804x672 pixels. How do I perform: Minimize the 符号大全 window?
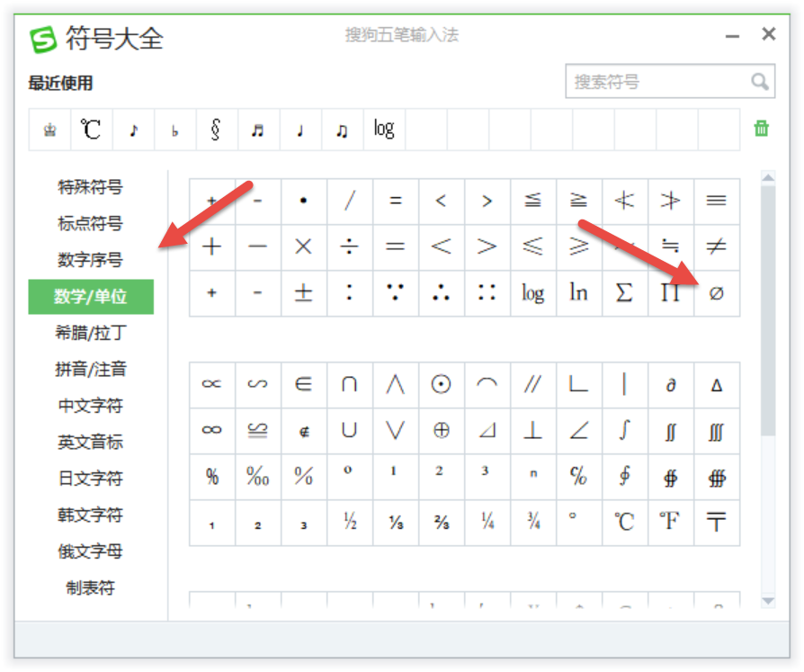[732, 36]
